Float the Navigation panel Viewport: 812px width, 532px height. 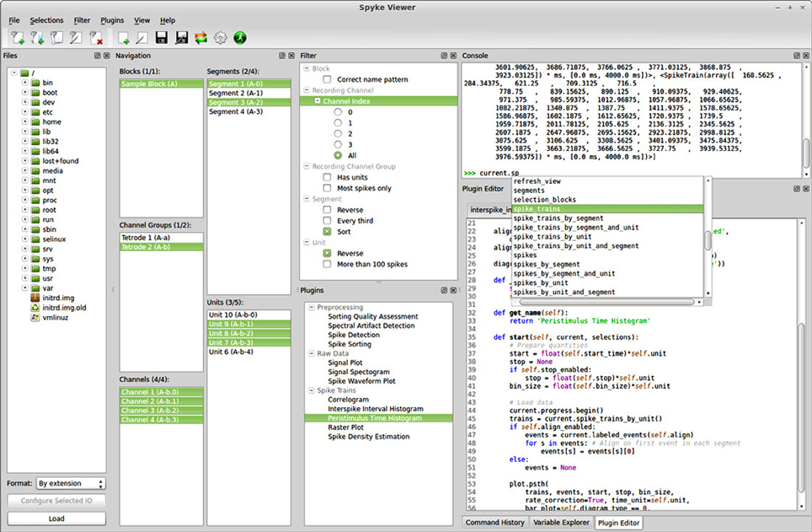point(281,56)
